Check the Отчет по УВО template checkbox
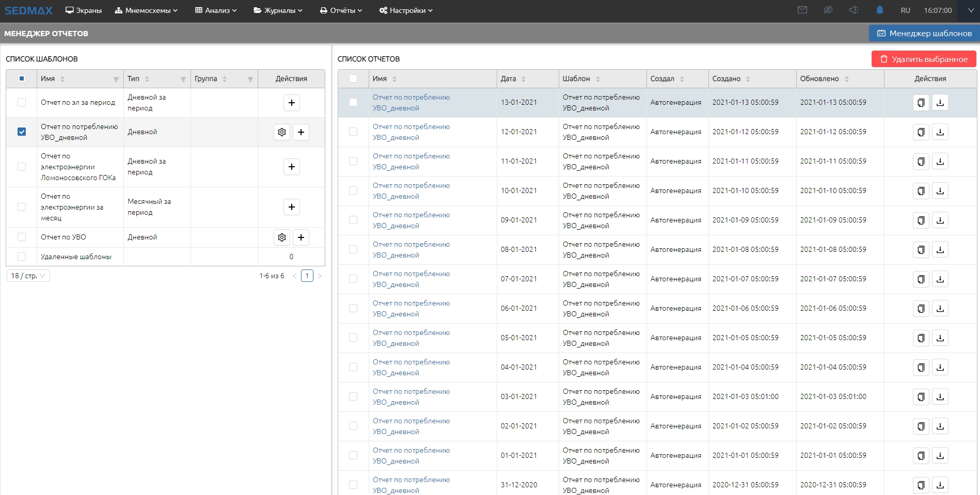 pos(22,237)
